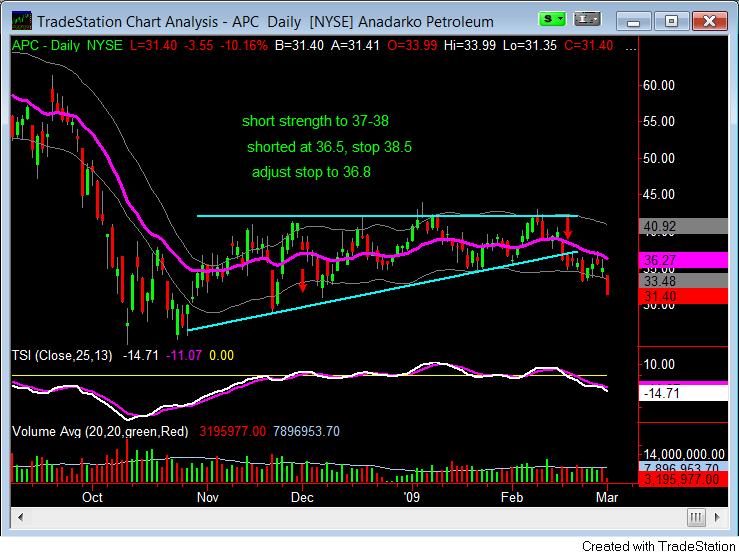Click the white -14.71 TSI axis marker
This screenshot has height=554, width=739.
tap(683, 393)
